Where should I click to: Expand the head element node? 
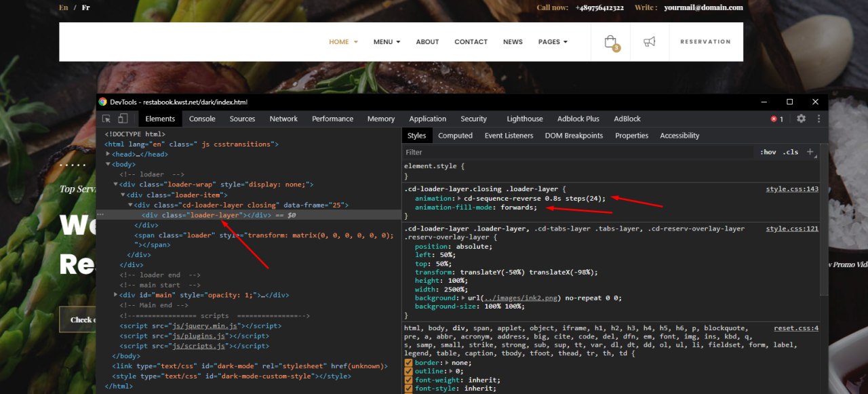(108, 154)
